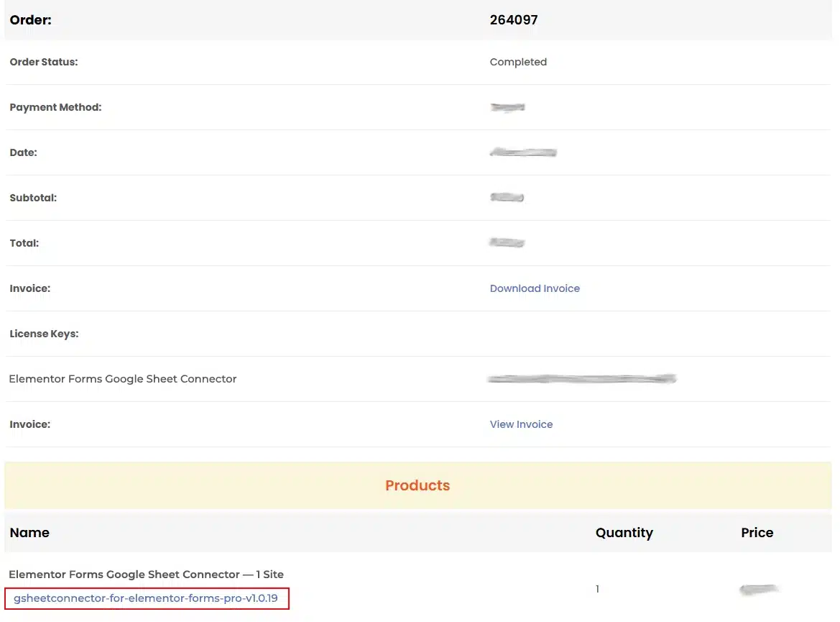Click the Payment Method label
The height and width of the screenshot is (622, 840).
click(55, 107)
